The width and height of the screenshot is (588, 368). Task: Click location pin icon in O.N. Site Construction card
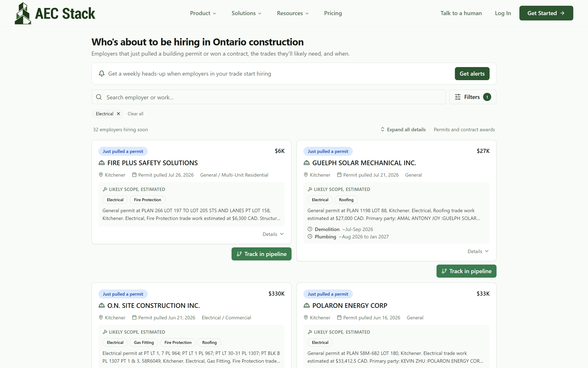click(x=101, y=317)
